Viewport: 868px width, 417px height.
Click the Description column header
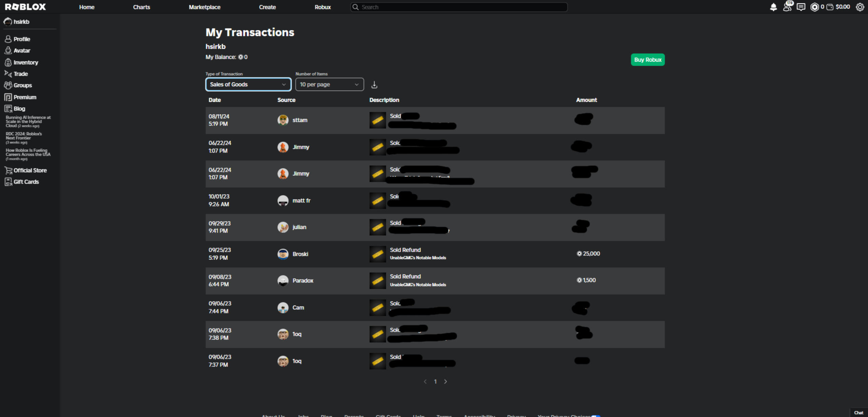click(384, 100)
